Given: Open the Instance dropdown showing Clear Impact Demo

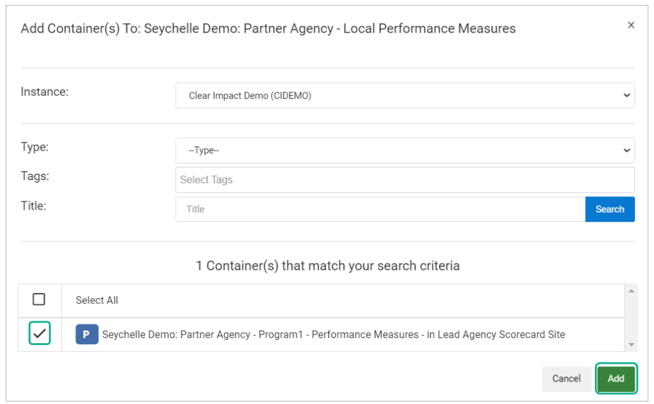Looking at the screenshot, I should (x=404, y=96).
